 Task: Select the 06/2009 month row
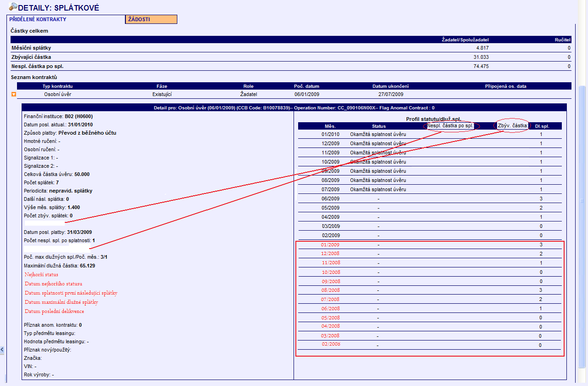pyautogui.click(x=430, y=199)
